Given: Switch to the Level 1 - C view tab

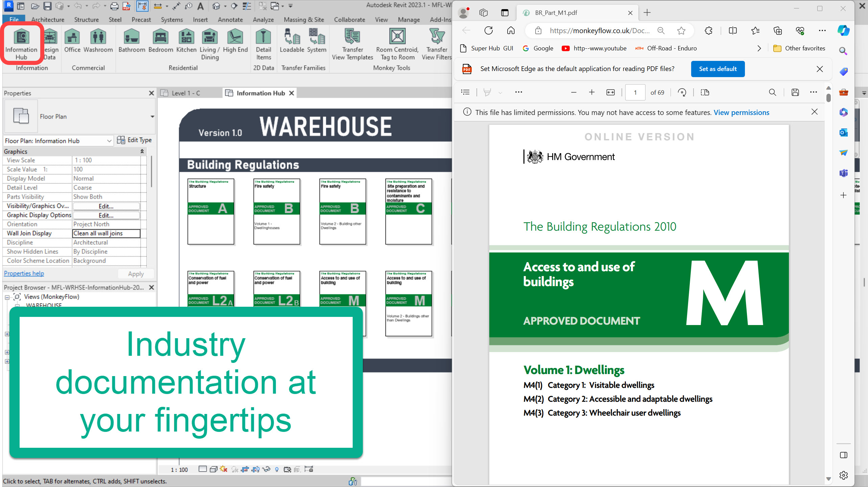Looking at the screenshot, I should point(185,93).
